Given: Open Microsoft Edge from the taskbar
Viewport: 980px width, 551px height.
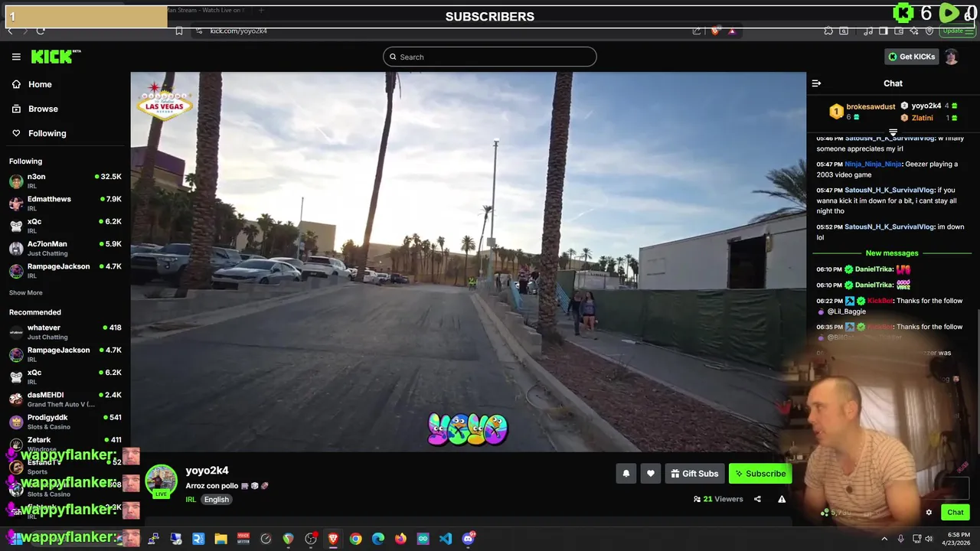Looking at the screenshot, I should [378, 539].
